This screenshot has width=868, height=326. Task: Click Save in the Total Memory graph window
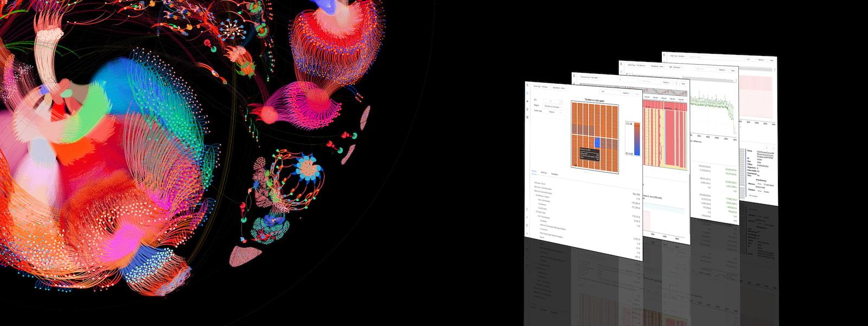tap(733, 71)
